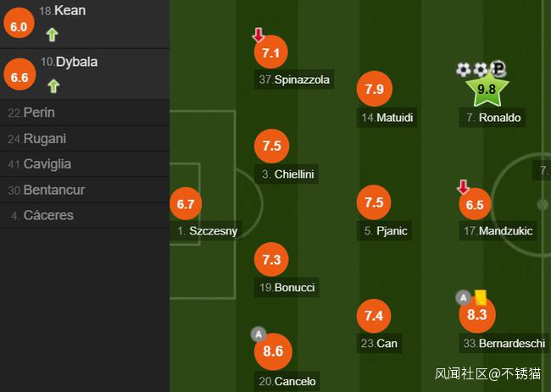Select Perin in the substitutes list
This screenshot has height=392, width=551.
click(x=38, y=113)
